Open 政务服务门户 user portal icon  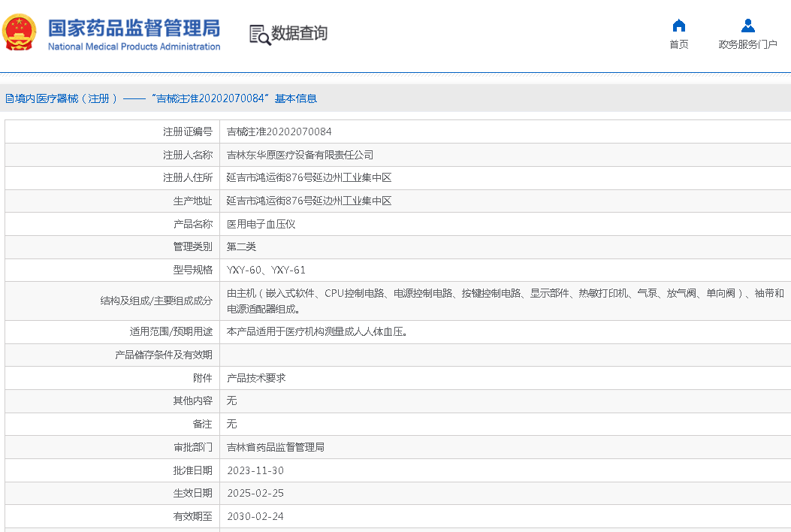747,26
